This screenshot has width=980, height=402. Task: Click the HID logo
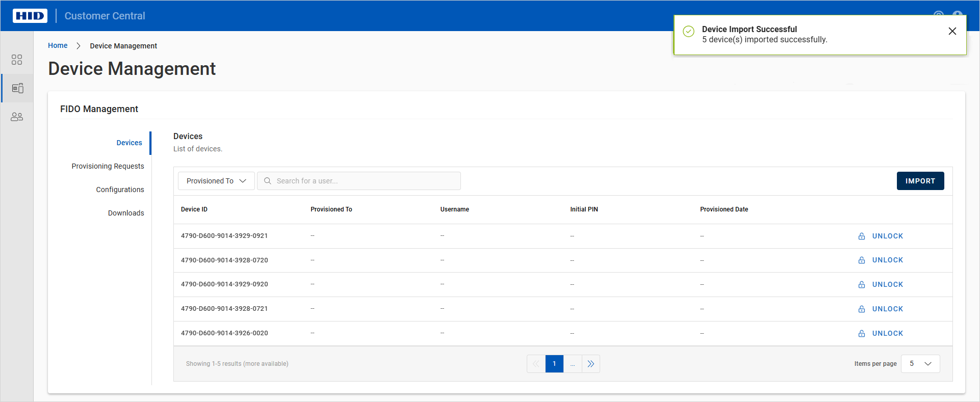pyautogui.click(x=30, y=16)
